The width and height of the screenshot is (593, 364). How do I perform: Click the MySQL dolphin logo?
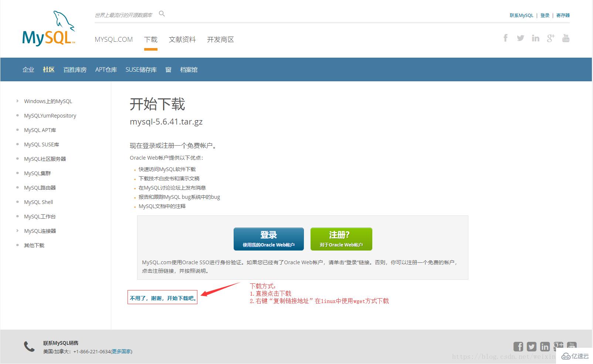coord(49,28)
